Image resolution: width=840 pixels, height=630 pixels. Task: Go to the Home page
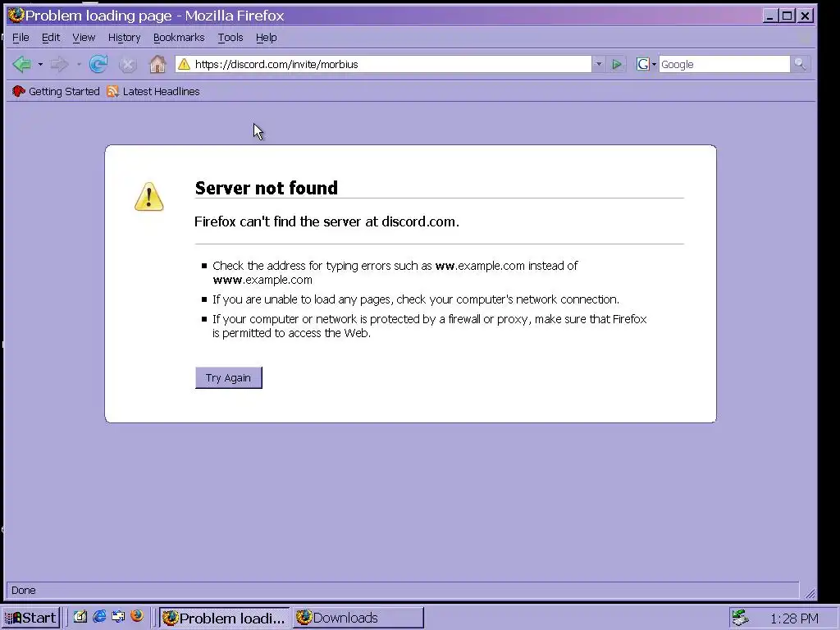157,64
